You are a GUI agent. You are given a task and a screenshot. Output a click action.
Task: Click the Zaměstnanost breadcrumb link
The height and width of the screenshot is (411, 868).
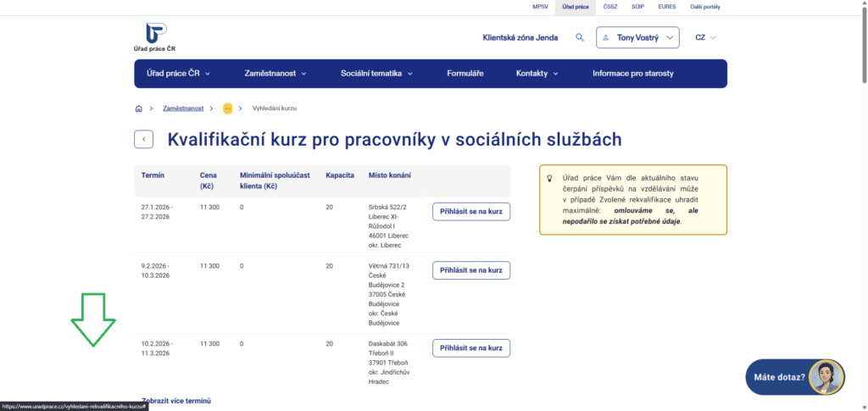(x=183, y=108)
